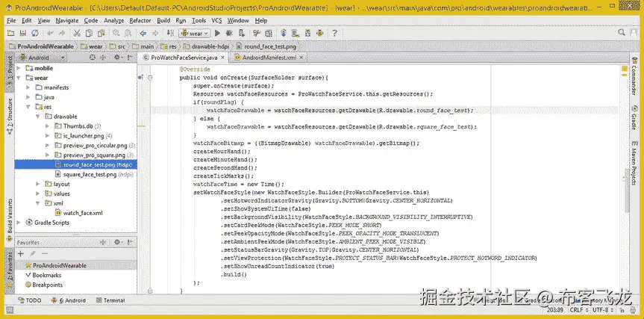This screenshot has width=644, height=319.
Task: Open the TODO tool window
Action: [30, 300]
